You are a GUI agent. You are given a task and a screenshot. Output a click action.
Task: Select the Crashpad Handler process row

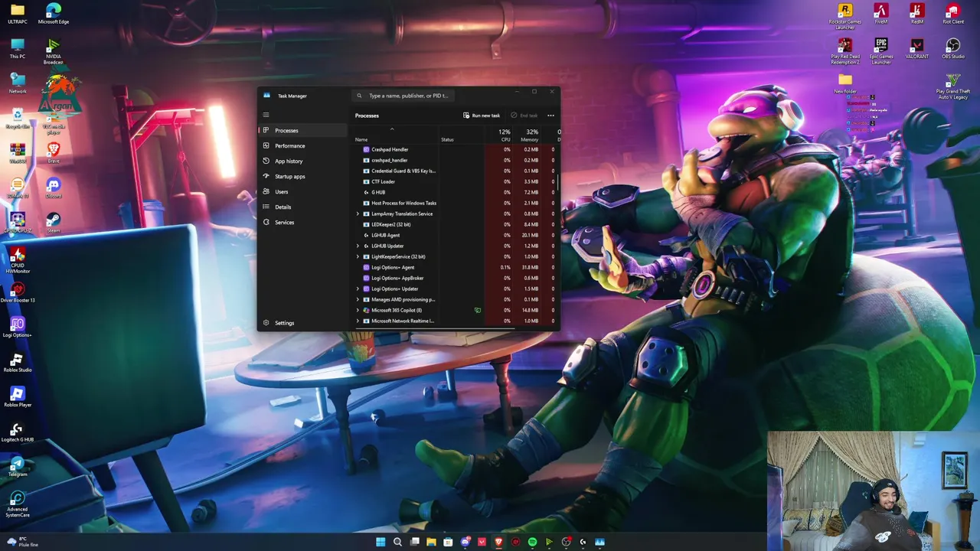(455, 149)
